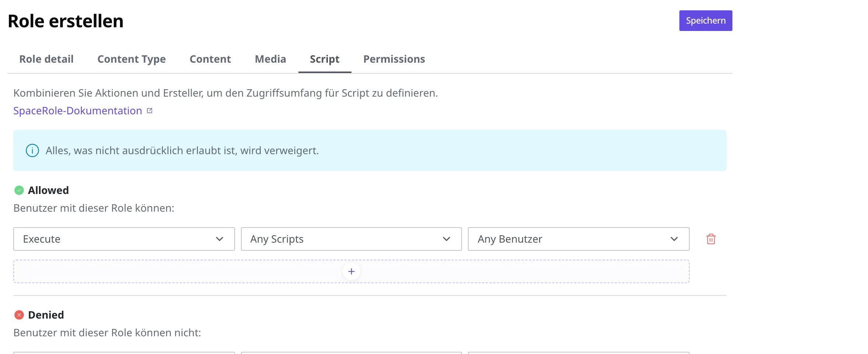Click text 'Benutzer mit dieser Role können:'

pyautogui.click(x=94, y=208)
